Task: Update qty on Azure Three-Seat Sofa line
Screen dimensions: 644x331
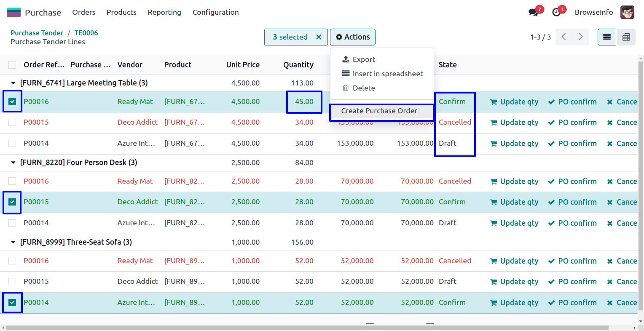Action: (514, 303)
